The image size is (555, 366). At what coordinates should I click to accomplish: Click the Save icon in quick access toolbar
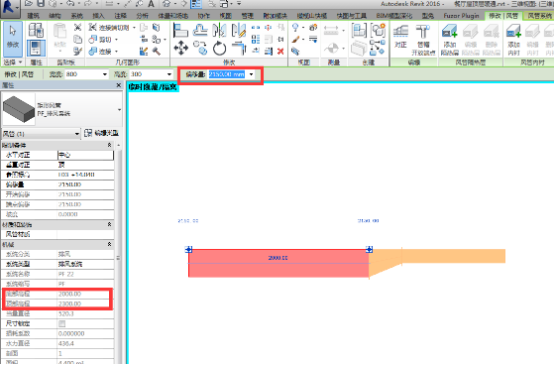point(41,4)
